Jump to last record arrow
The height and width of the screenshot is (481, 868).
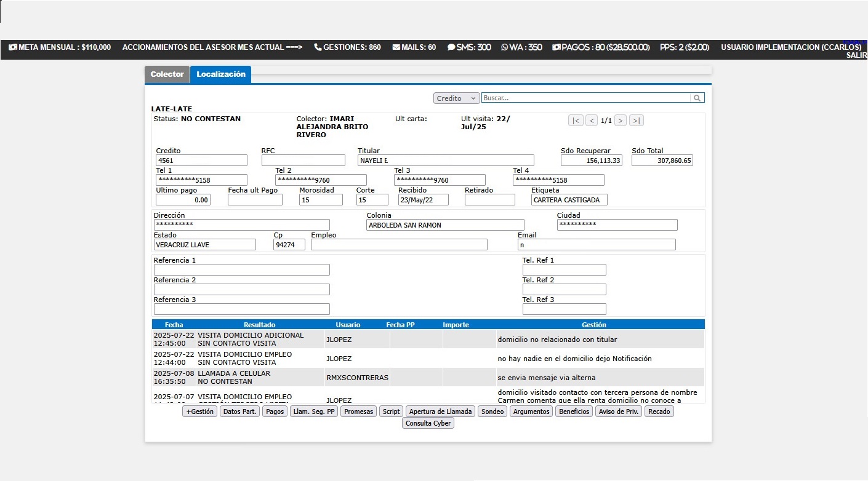637,121
